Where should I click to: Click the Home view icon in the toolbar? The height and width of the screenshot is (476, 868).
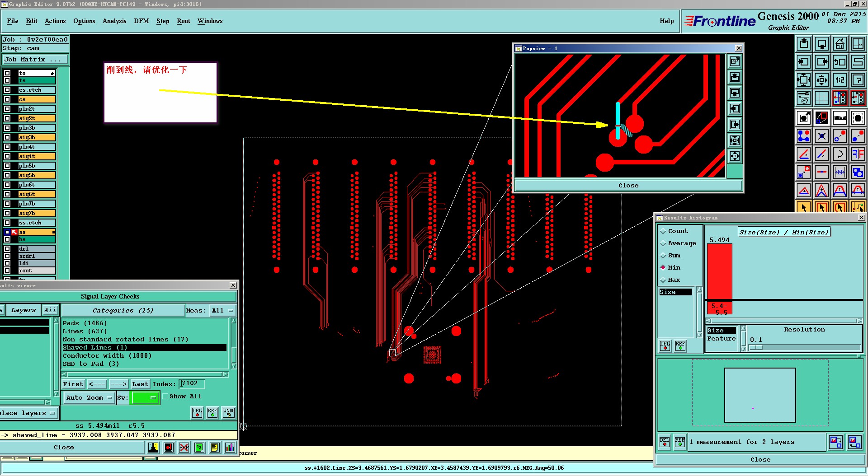pos(840,44)
